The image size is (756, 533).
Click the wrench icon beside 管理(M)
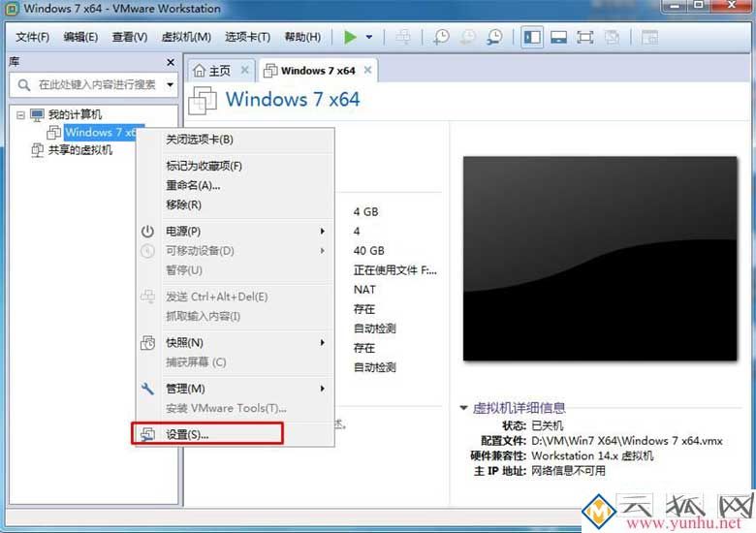tap(147, 389)
